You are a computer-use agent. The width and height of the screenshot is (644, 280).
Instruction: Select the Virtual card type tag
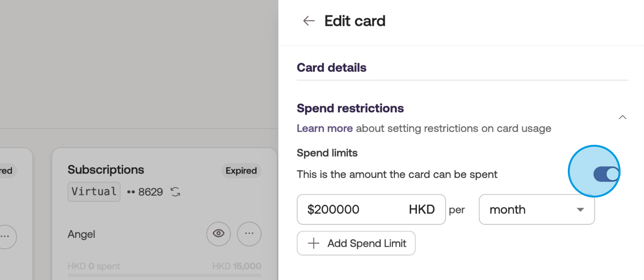tap(94, 192)
